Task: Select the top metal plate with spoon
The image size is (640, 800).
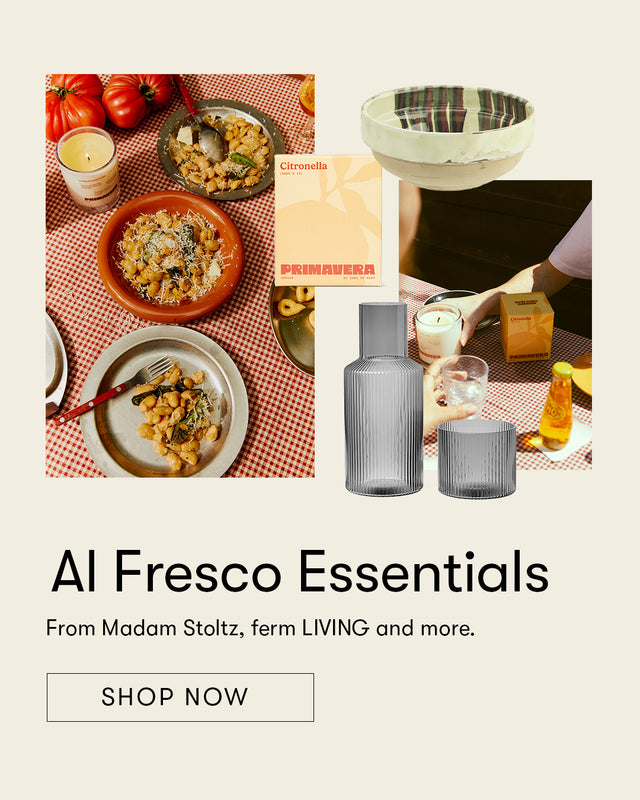Action: click(220, 149)
